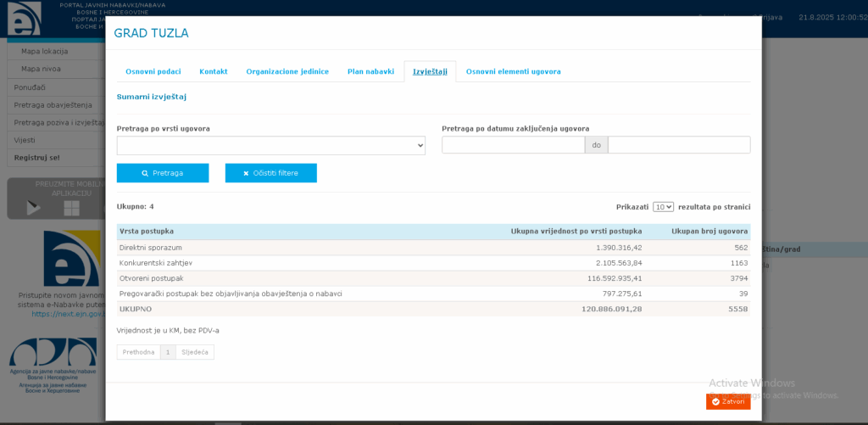
Task: Go to Sljedeća page in pagination
Action: [x=195, y=352]
